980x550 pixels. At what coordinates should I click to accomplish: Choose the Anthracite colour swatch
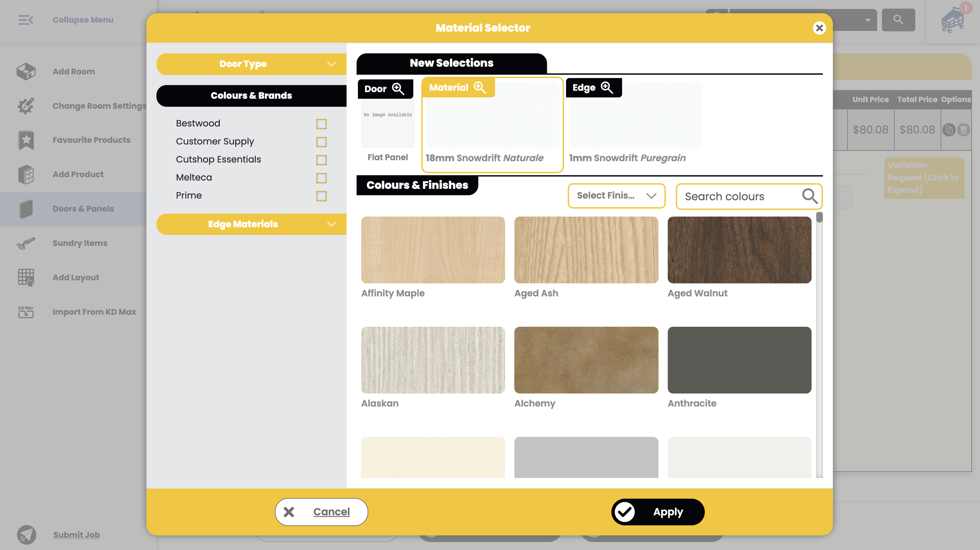click(x=739, y=360)
